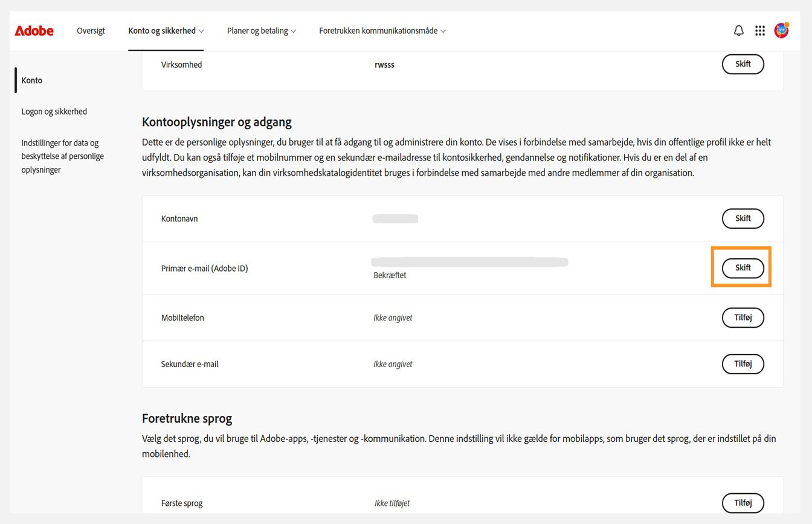
Task: Click Skift next to Virksomhed
Action: [x=743, y=64]
